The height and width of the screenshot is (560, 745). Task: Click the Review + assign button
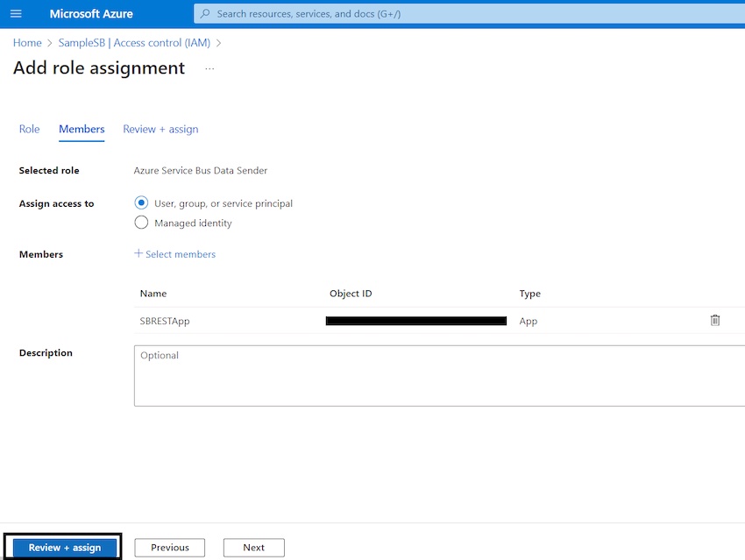[62, 546]
